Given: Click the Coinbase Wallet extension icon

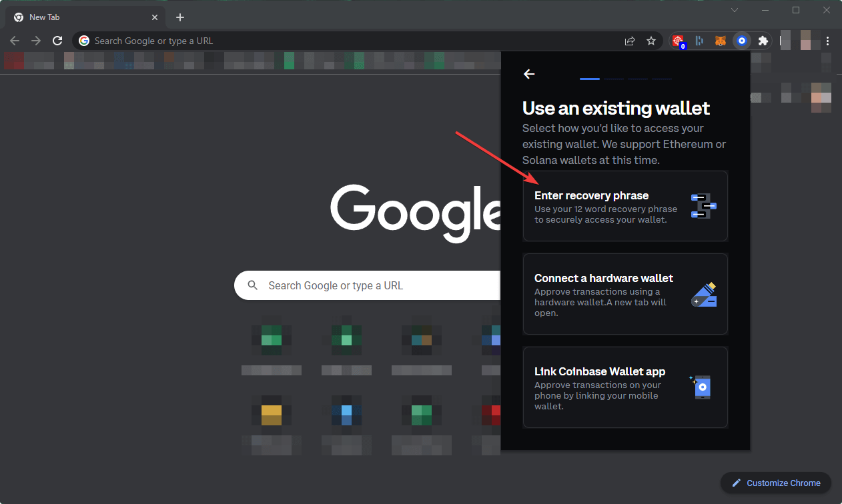Looking at the screenshot, I should coord(741,41).
